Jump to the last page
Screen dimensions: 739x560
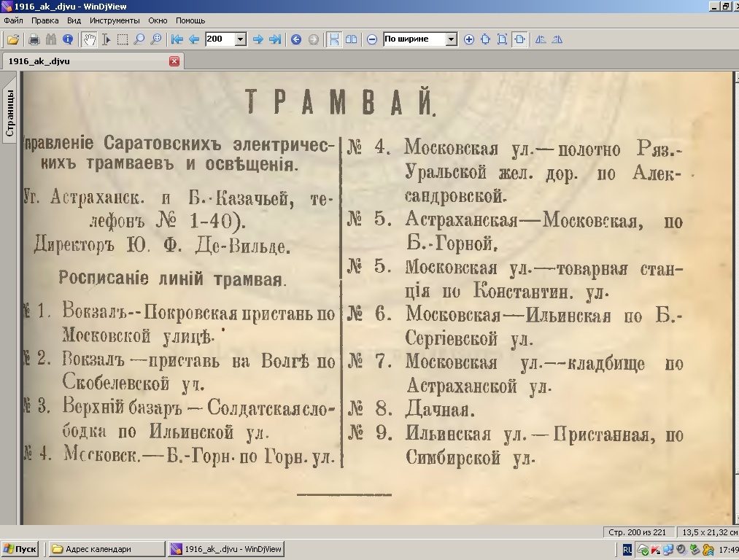pyautogui.click(x=275, y=39)
